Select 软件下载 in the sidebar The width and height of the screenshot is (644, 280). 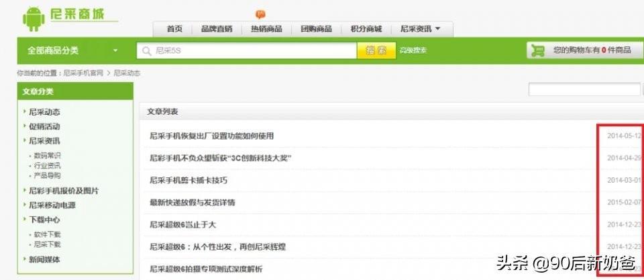tap(48, 234)
